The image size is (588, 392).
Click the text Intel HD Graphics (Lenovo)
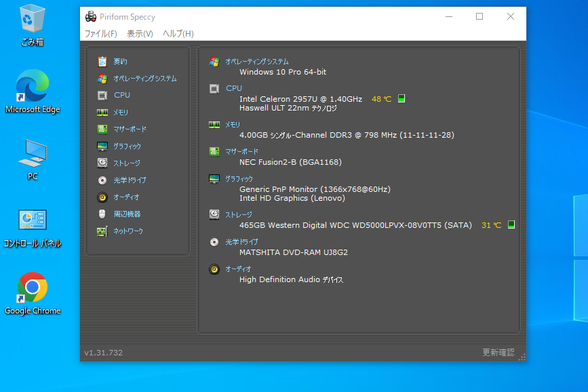292,198
